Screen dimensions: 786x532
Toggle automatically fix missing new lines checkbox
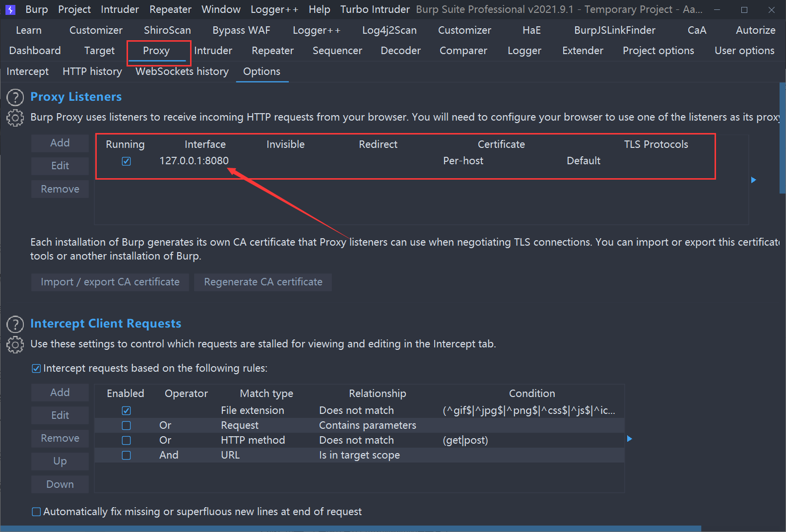[36, 512]
